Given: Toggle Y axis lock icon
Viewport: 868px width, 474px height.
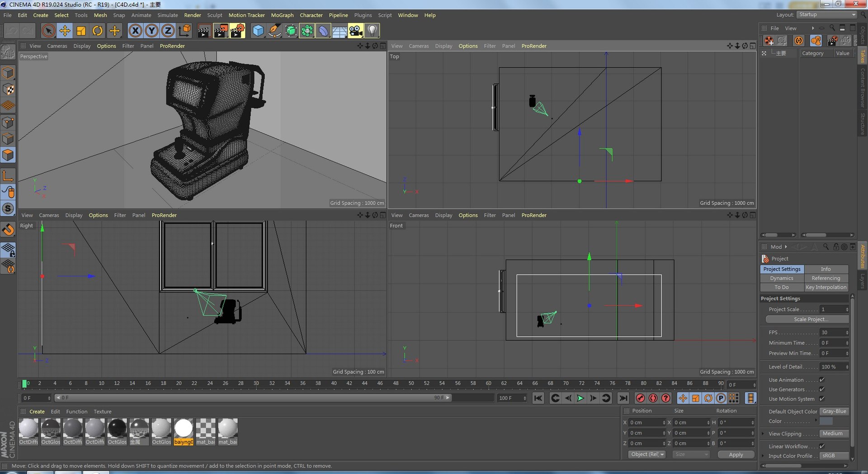Looking at the screenshot, I should 151,31.
